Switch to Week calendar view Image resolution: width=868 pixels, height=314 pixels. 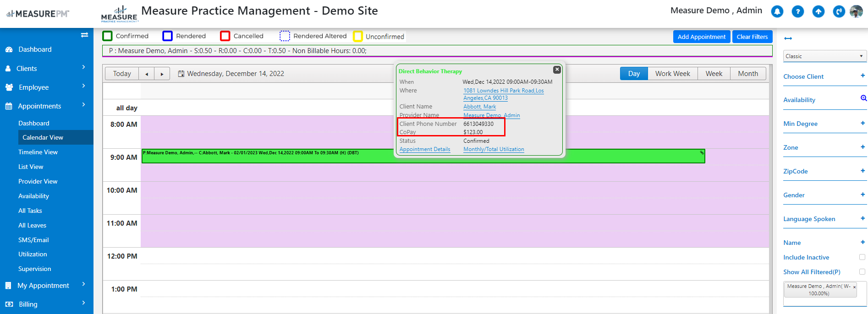[714, 74]
